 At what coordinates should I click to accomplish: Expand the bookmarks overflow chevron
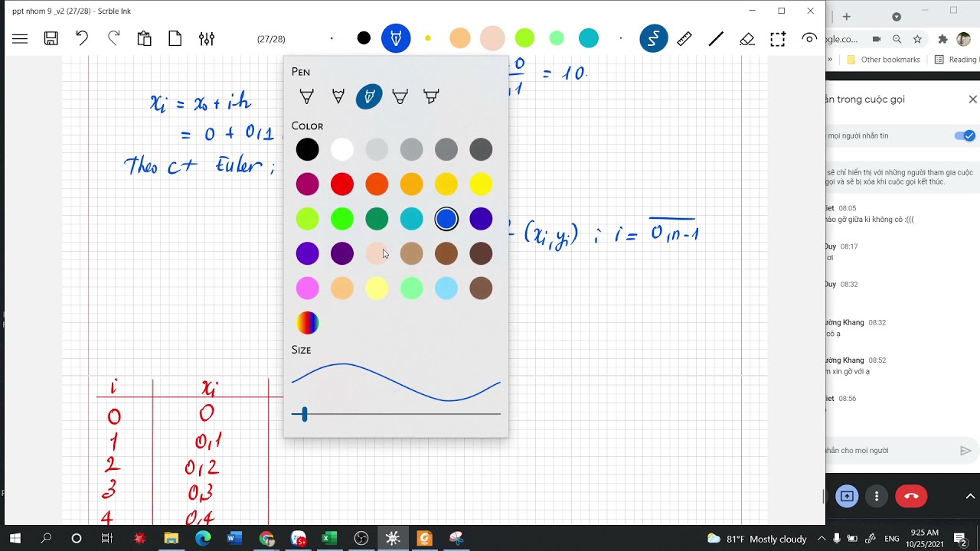pyautogui.click(x=830, y=60)
